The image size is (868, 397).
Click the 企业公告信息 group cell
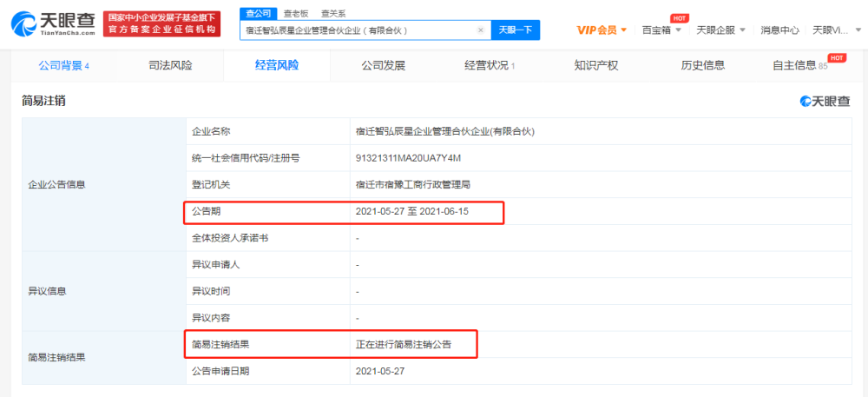click(x=104, y=185)
